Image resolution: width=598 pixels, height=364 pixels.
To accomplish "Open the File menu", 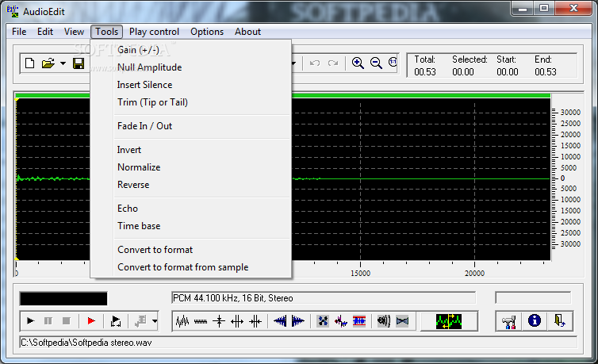I will 19,32.
